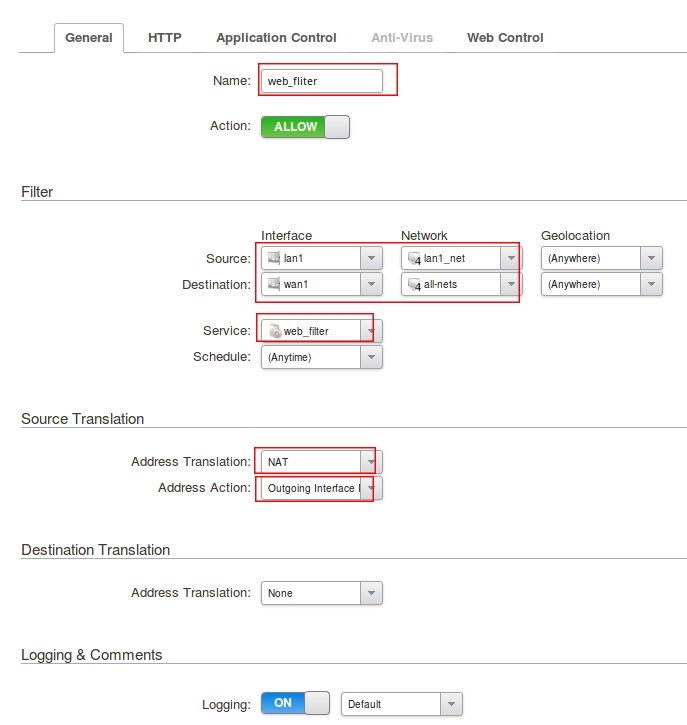687x725 pixels.
Task: Go to the Web Control tab
Action: click(505, 38)
